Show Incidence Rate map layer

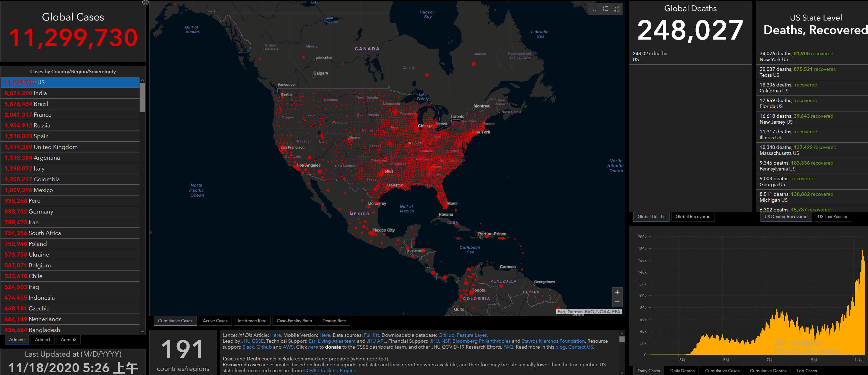tap(252, 321)
